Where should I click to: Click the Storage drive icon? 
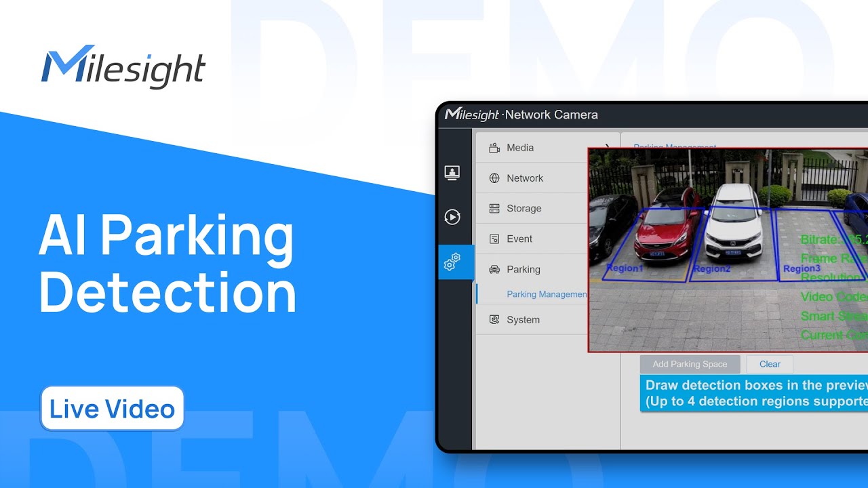[x=494, y=209]
